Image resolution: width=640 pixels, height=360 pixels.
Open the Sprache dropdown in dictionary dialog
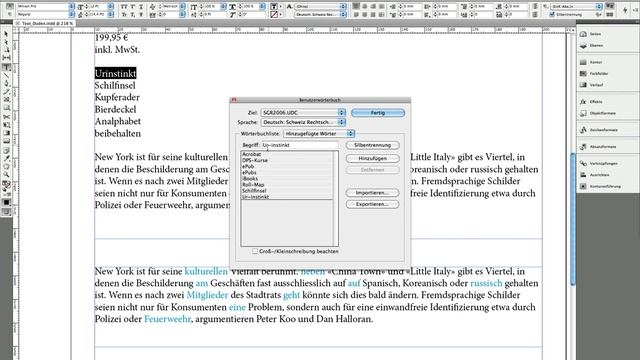pos(303,122)
